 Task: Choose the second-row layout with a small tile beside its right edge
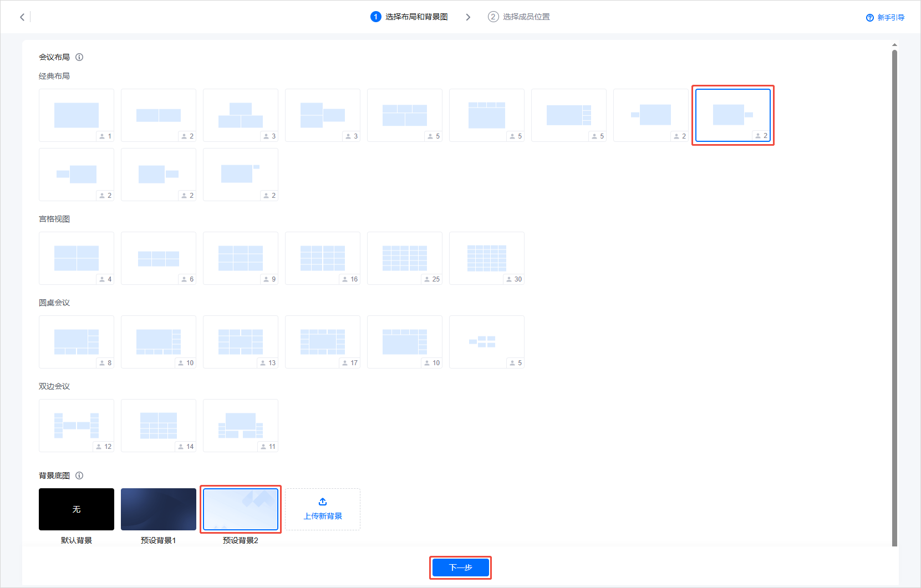coord(159,175)
